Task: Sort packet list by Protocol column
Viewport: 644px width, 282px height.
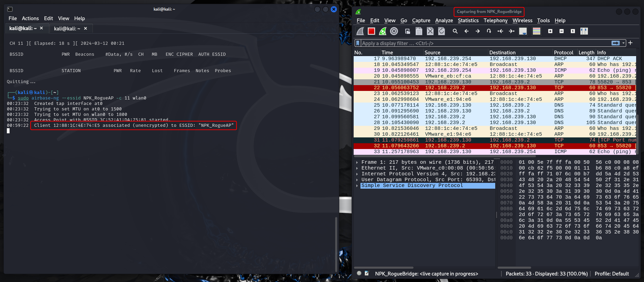Action: (565, 53)
